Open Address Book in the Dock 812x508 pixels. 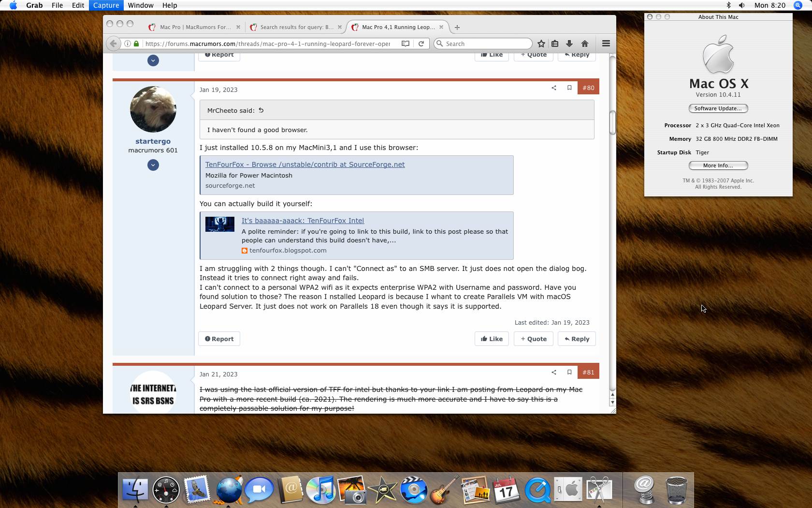pyautogui.click(x=290, y=490)
